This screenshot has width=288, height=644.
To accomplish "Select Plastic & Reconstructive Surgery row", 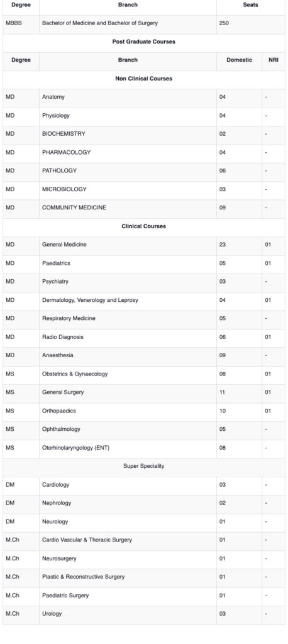I will pyautogui.click(x=144, y=577).
